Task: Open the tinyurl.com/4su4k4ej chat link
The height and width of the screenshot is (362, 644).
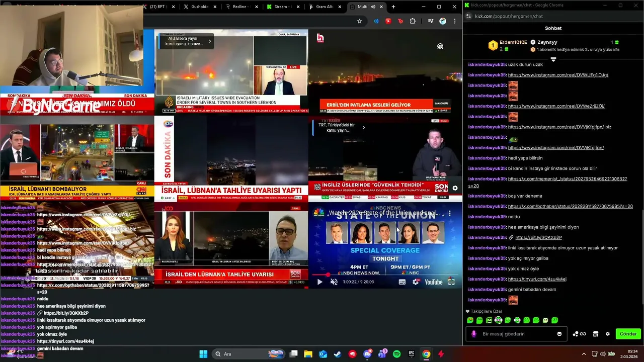Action: [x=537, y=279]
